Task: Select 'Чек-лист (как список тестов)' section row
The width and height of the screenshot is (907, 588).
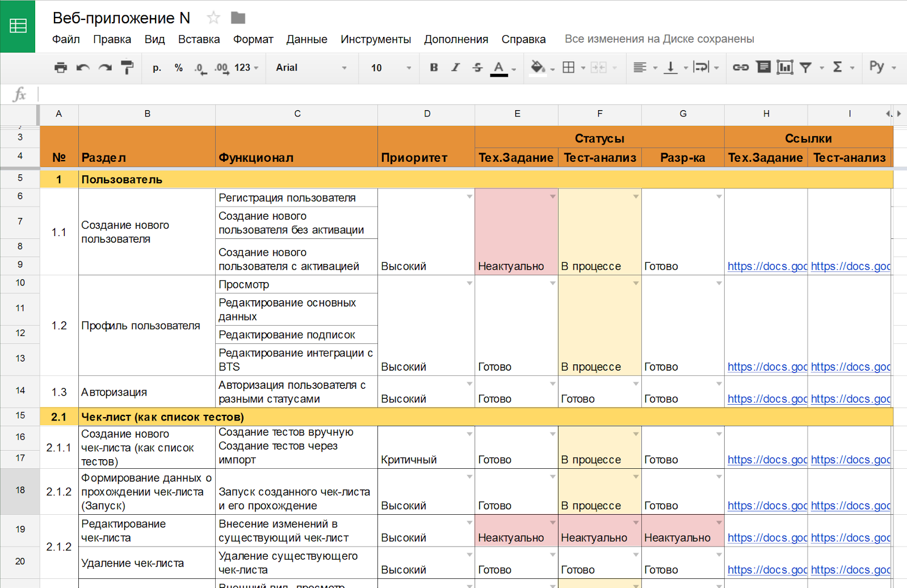Action: pyautogui.click(x=466, y=417)
